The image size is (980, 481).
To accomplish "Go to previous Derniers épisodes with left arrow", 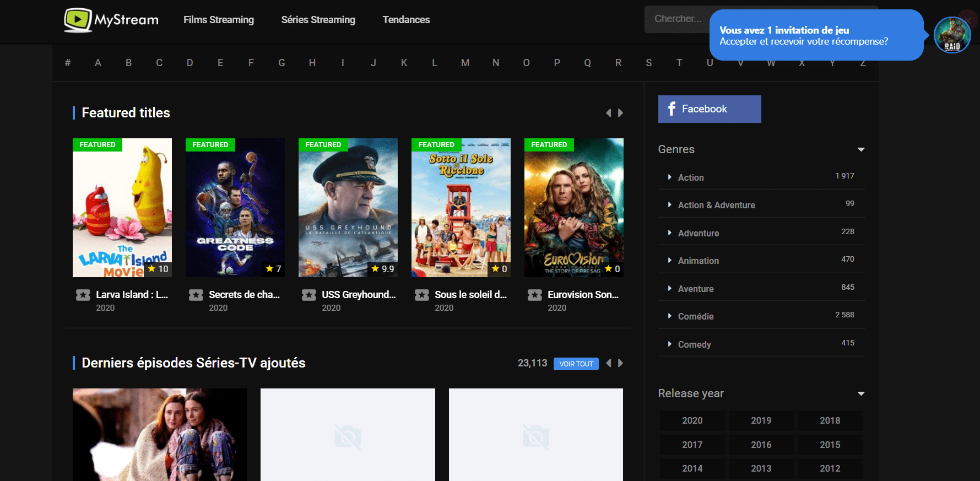I will click(x=609, y=363).
